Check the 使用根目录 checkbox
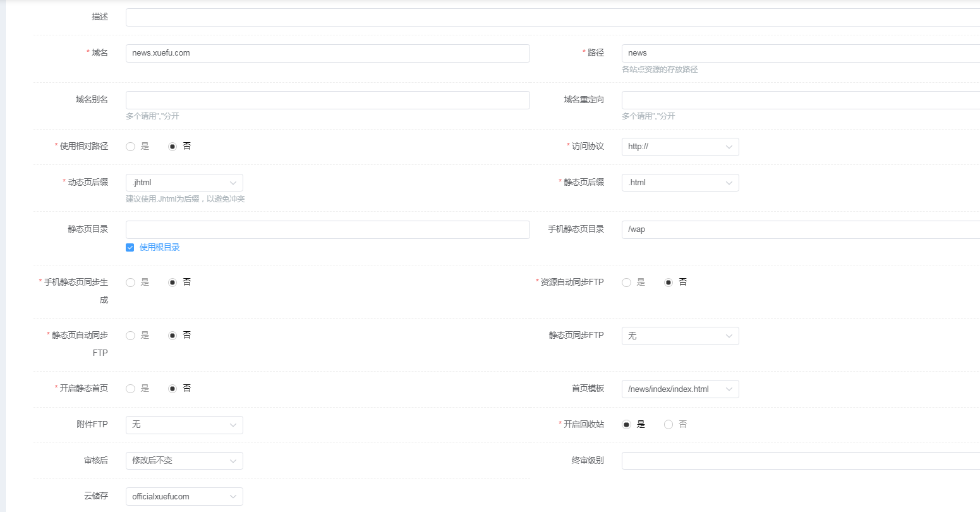The image size is (980, 512). [130, 248]
